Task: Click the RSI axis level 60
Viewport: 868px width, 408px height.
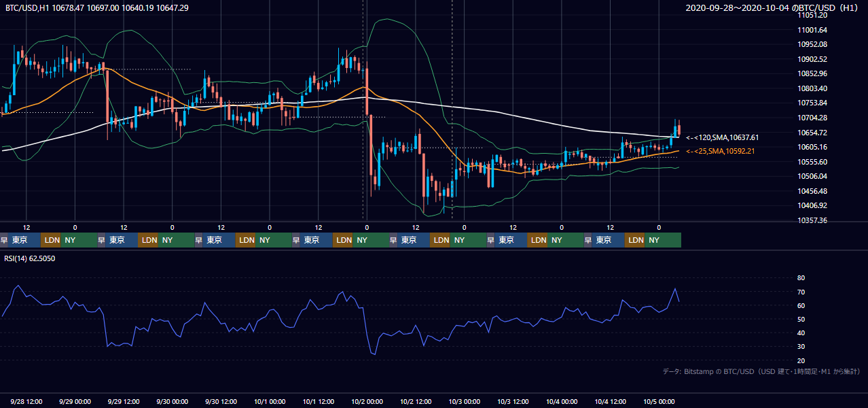Action: click(801, 305)
